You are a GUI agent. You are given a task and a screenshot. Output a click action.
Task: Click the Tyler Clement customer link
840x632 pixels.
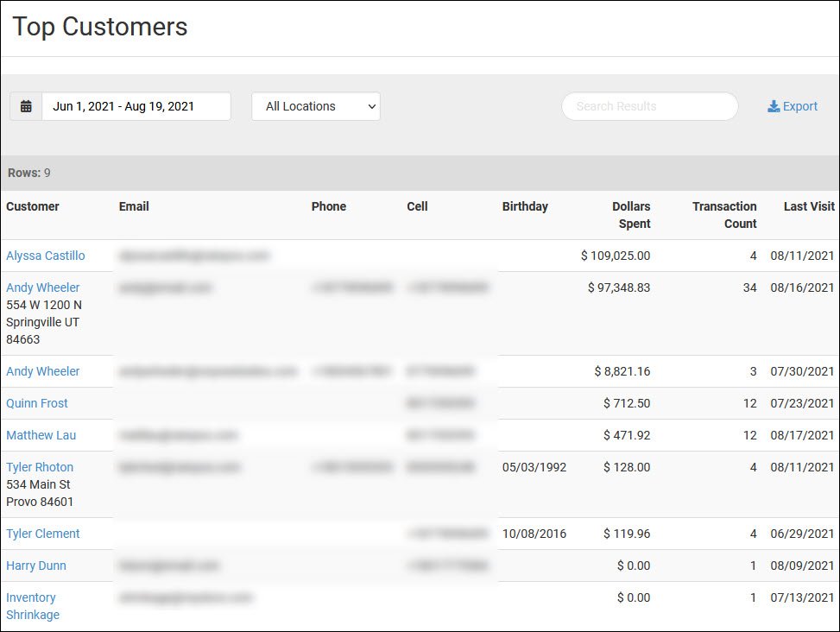pos(43,534)
